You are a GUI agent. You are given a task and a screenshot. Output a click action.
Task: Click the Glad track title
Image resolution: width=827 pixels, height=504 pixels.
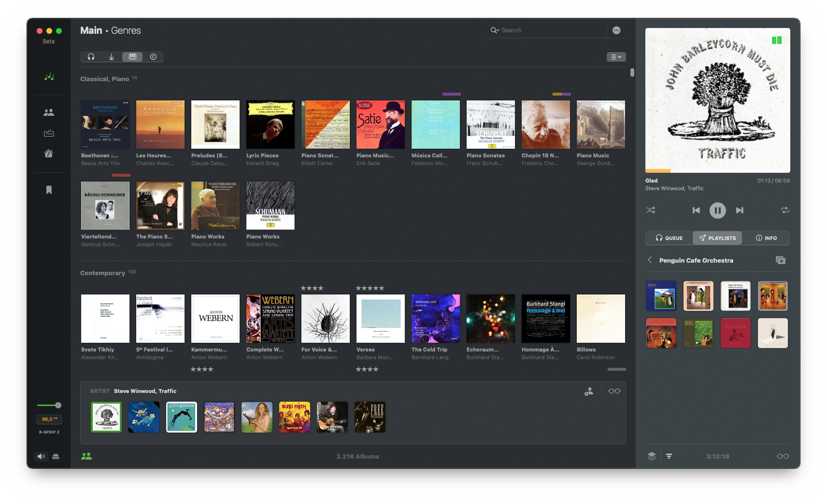point(652,181)
